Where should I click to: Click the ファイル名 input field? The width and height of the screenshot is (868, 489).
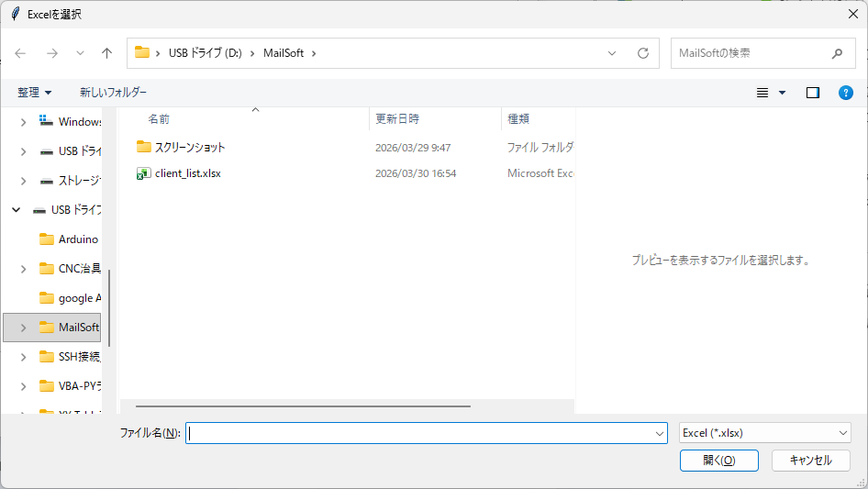(422, 433)
